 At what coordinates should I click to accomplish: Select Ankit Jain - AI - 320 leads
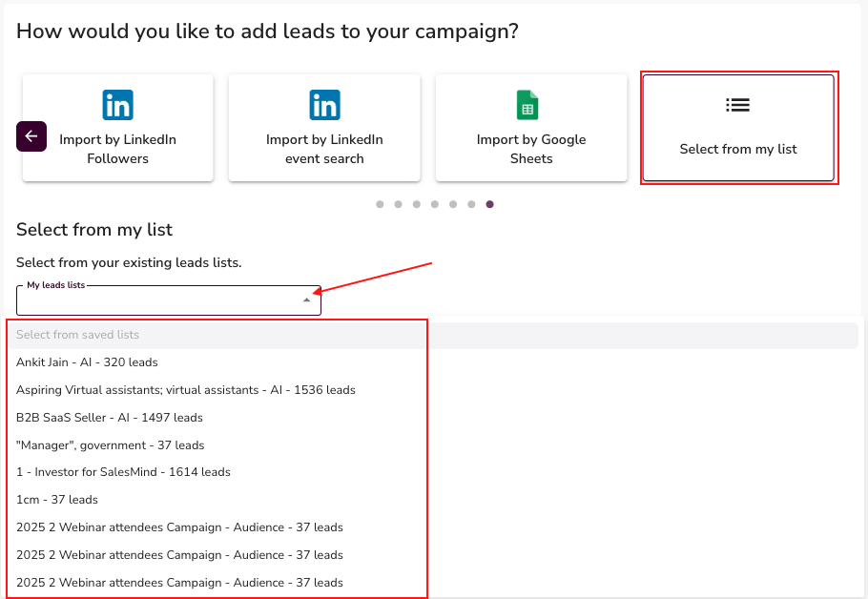pyautogui.click(x=87, y=362)
